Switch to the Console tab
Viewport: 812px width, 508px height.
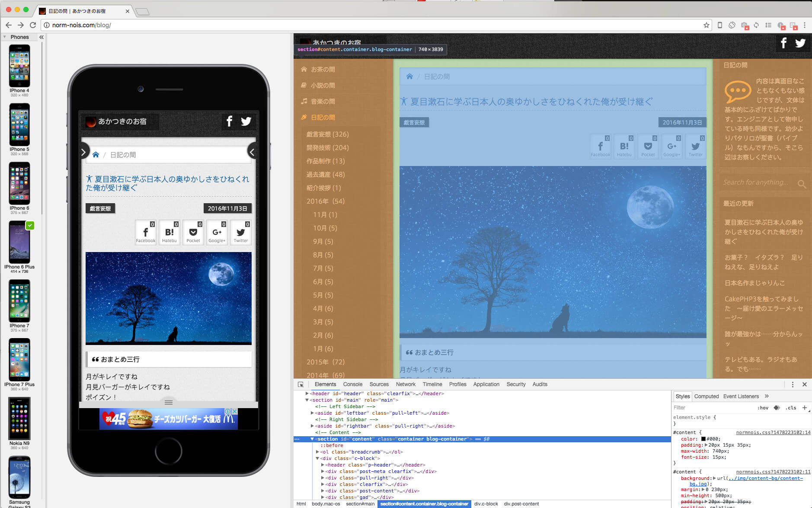pos(352,384)
